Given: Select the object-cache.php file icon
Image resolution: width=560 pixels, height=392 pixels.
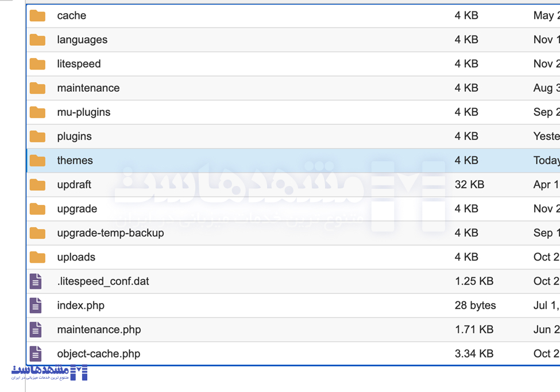Looking at the screenshot, I should coord(36,354).
